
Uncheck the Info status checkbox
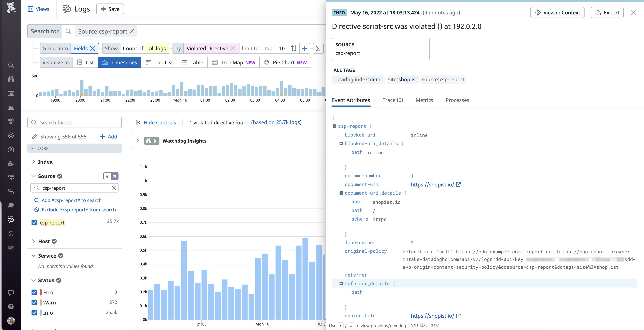pos(34,313)
